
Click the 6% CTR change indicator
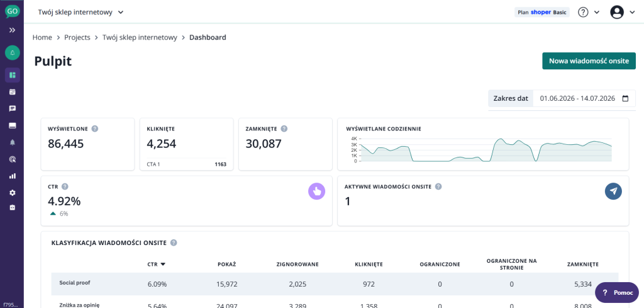pyautogui.click(x=59, y=214)
